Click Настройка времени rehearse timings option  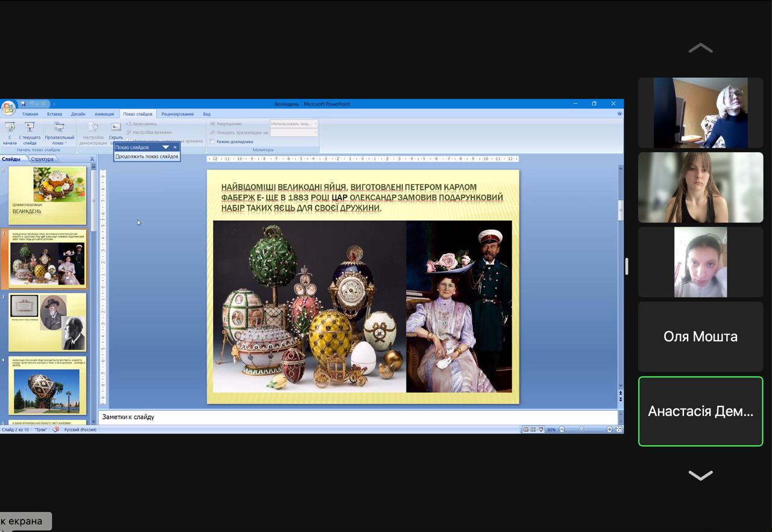(149, 132)
